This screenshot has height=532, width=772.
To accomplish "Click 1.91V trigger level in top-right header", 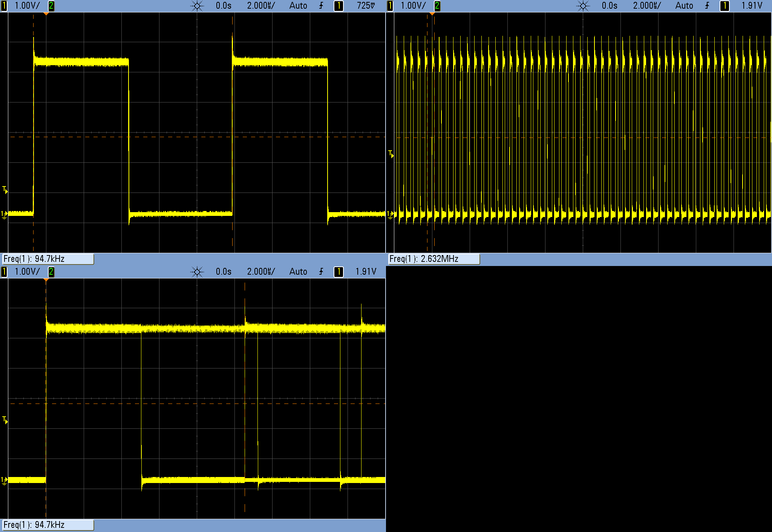I will coord(752,6).
